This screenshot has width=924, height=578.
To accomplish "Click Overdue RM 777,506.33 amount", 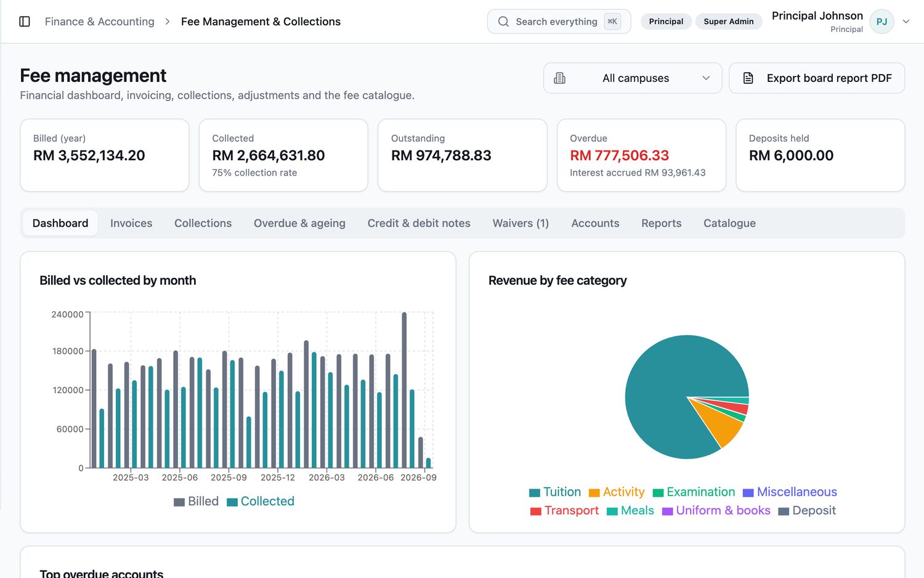I will coord(619,156).
